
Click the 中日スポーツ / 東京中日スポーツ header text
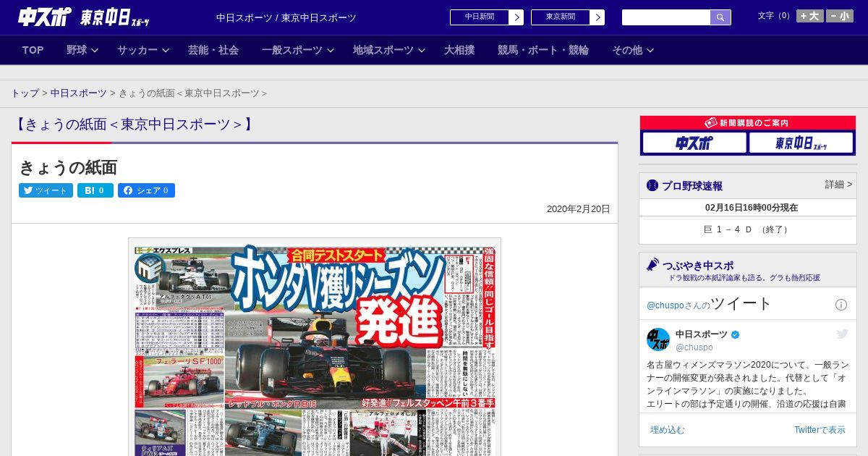coord(286,17)
